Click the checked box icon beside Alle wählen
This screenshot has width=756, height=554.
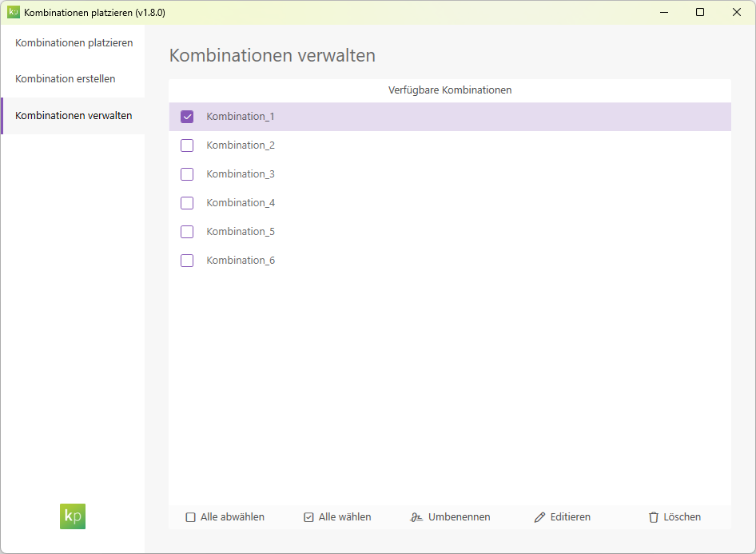tap(308, 517)
